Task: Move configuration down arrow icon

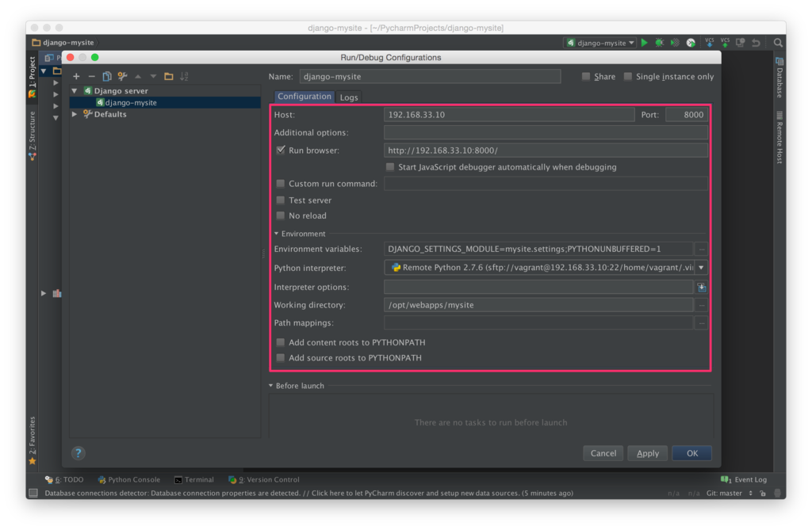Action: tap(153, 76)
